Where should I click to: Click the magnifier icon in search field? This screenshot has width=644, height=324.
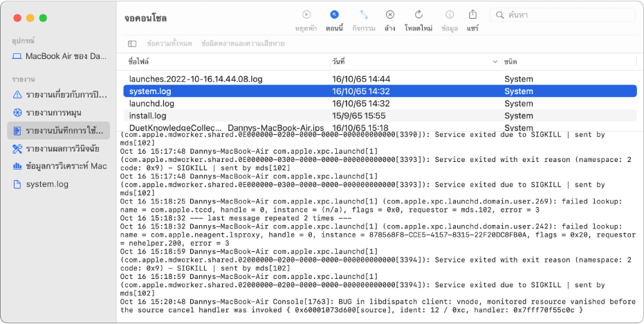(x=500, y=15)
